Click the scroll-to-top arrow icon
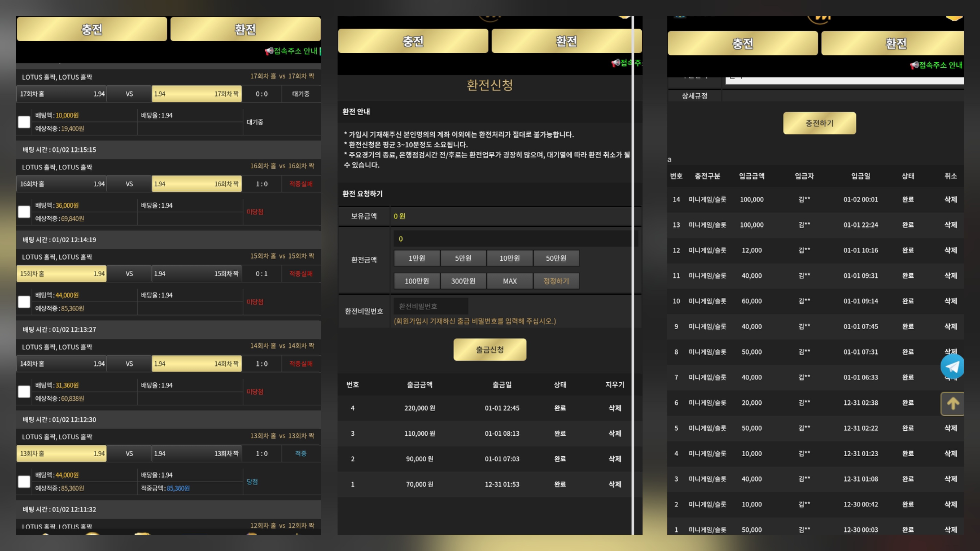This screenshot has width=980, height=551. click(952, 404)
